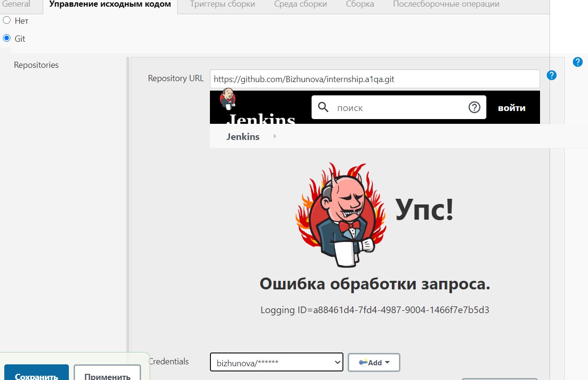Select the Нет radio button
The height and width of the screenshot is (380, 588).
coord(7,20)
